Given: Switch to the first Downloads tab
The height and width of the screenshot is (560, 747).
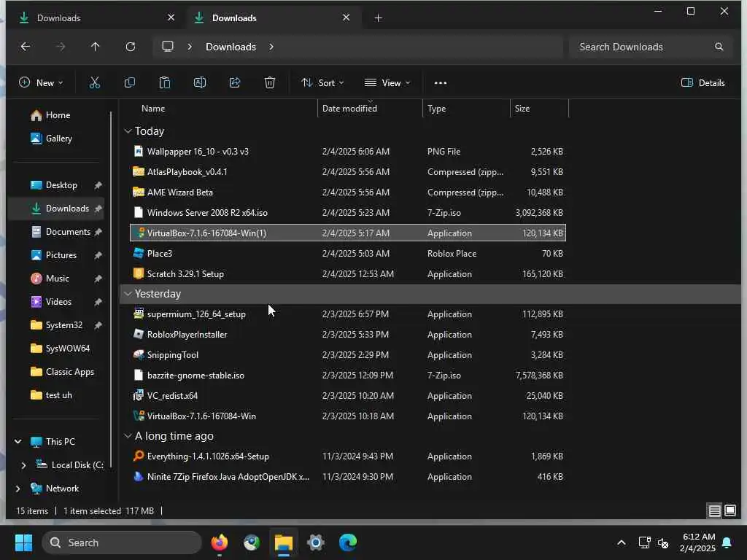Looking at the screenshot, I should pyautogui.click(x=96, y=18).
